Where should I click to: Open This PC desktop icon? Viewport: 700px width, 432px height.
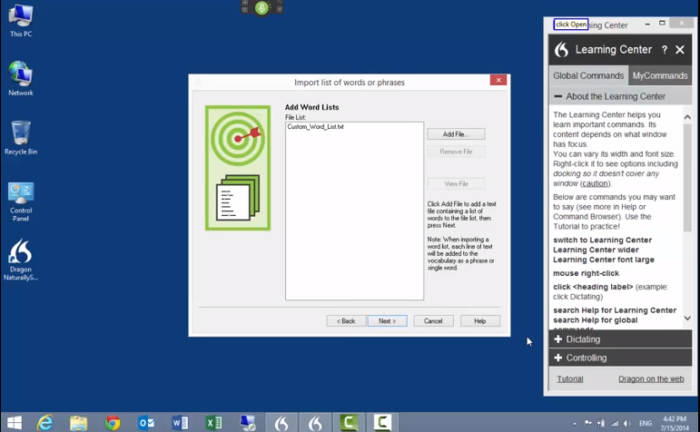click(21, 20)
